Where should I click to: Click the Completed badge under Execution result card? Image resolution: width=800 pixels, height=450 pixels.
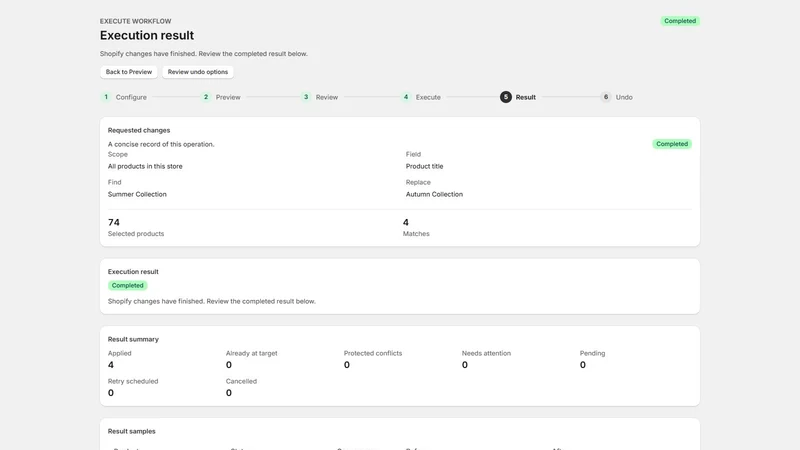tap(128, 286)
